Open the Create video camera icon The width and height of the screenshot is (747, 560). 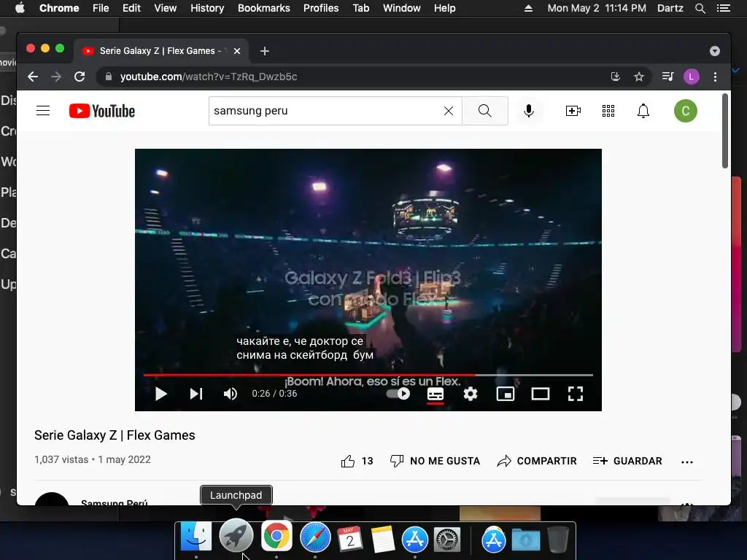tap(573, 111)
